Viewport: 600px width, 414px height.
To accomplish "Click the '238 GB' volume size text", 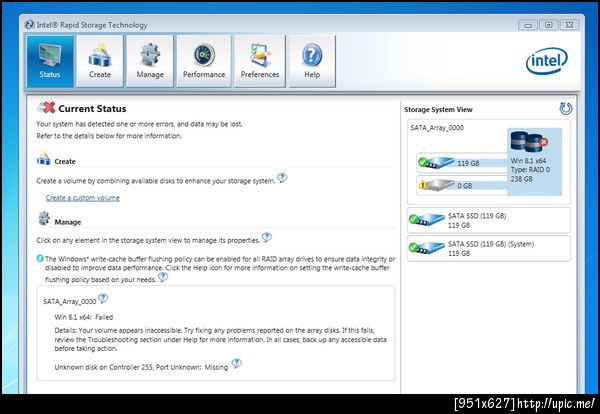I will (x=522, y=179).
